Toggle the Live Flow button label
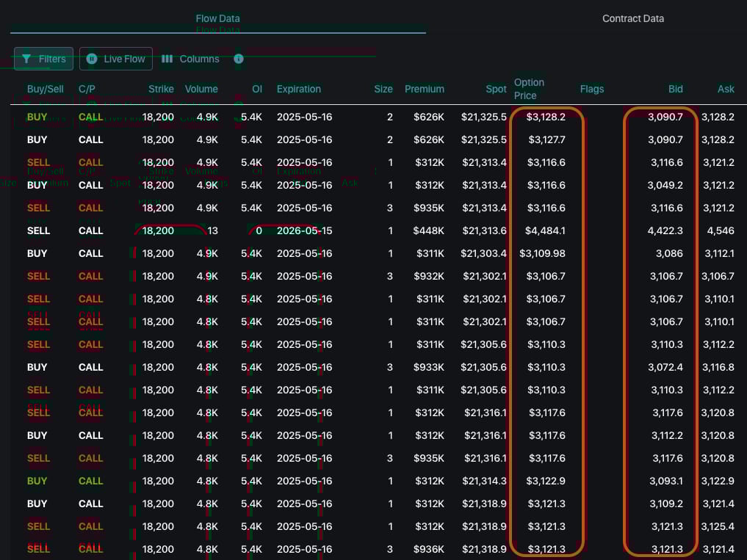 pos(124,59)
